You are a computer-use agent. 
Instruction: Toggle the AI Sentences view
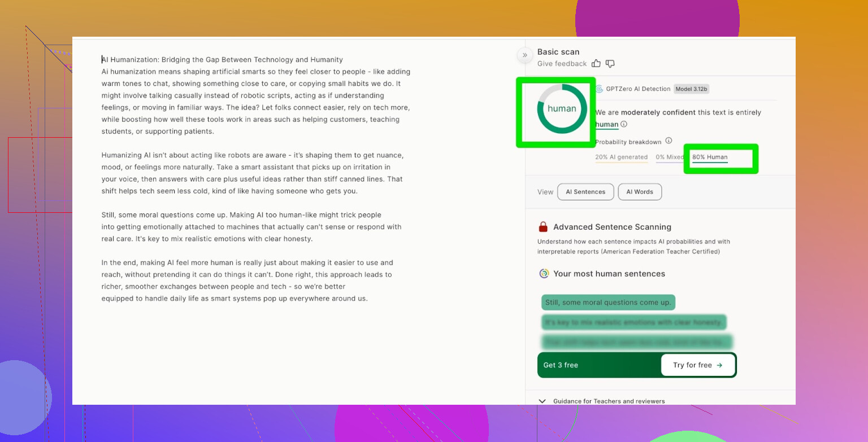585,192
